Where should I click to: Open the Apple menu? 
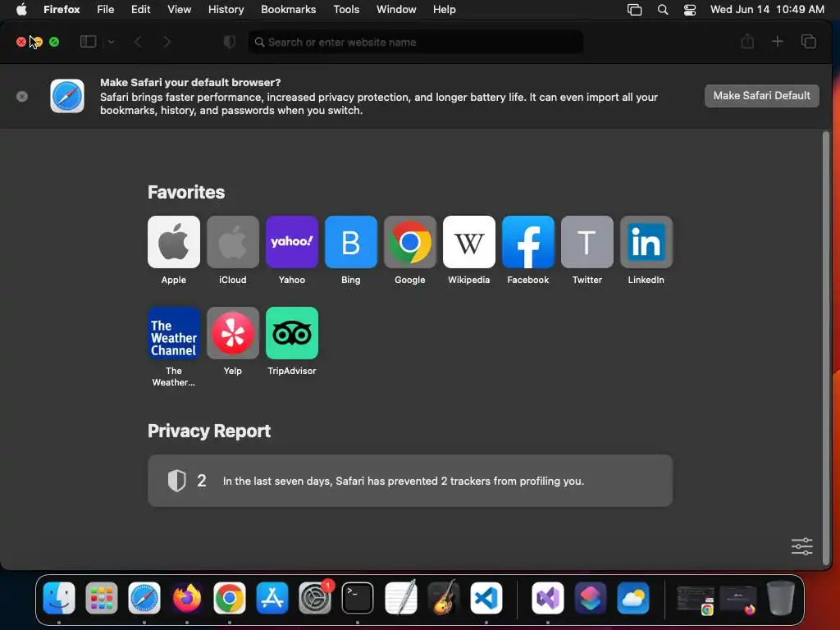pyautogui.click(x=21, y=9)
